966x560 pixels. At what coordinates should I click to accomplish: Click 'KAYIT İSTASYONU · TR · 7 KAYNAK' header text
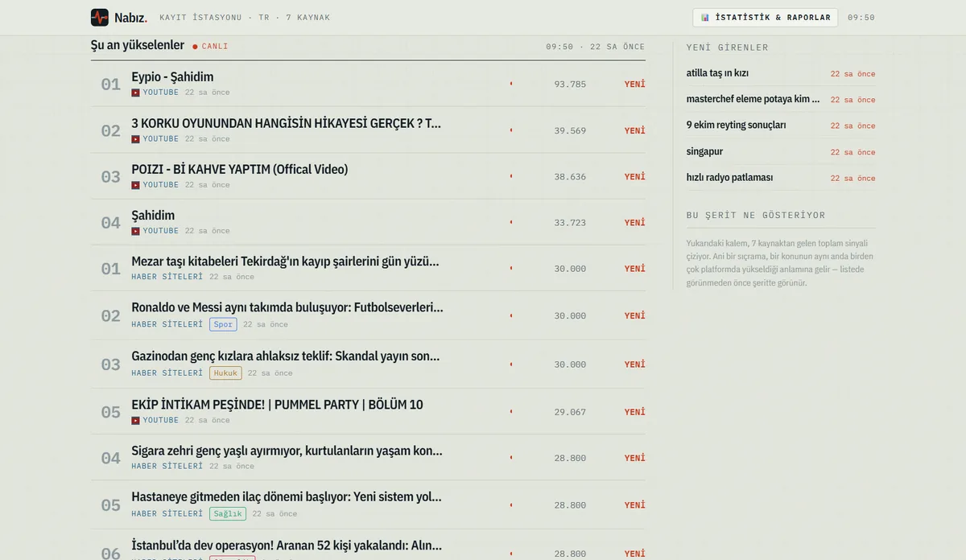pos(245,18)
